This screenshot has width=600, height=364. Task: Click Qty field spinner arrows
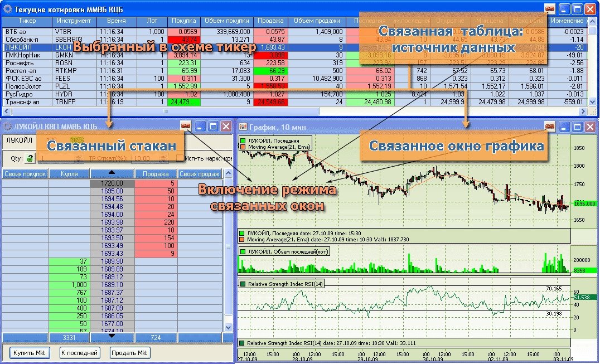[x=79, y=158]
